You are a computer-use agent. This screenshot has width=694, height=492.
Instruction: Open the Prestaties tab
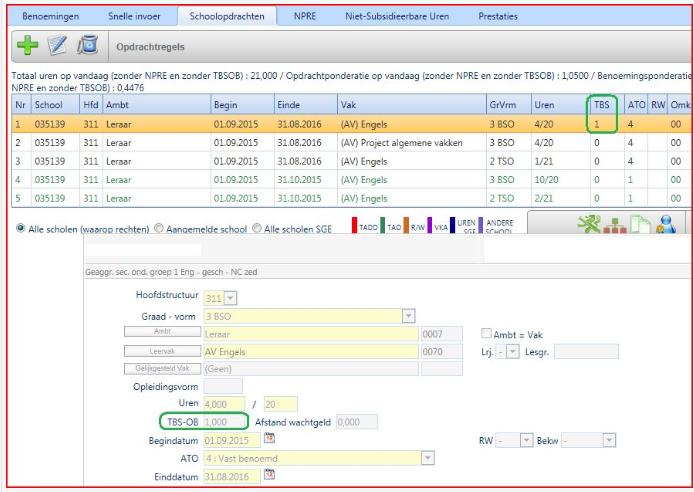coord(498,16)
